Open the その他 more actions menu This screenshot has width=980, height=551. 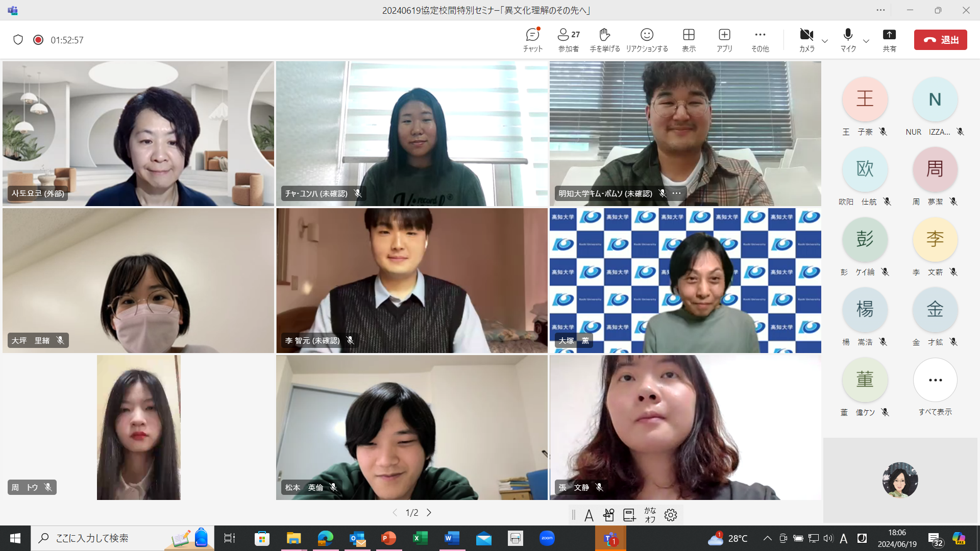[759, 40]
